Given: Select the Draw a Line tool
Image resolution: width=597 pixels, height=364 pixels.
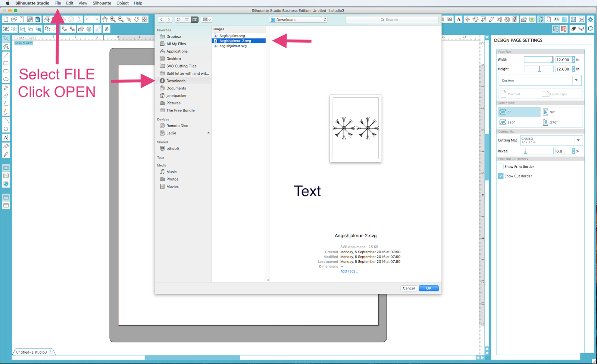Looking at the screenshot, I should click(6, 55).
